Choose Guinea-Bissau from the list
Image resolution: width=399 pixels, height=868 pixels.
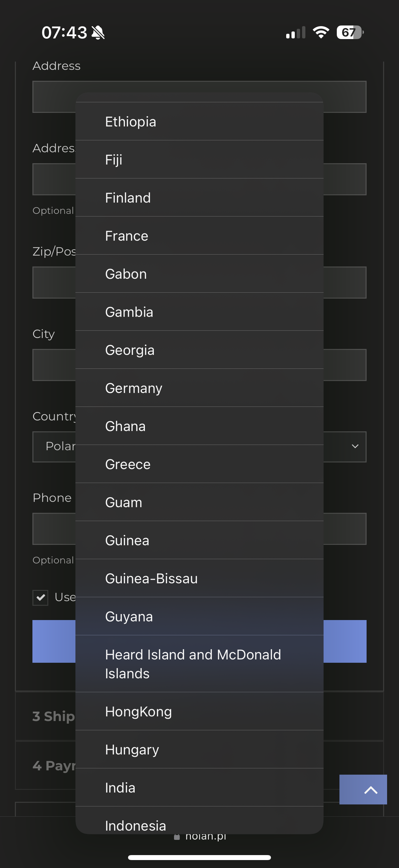coord(199,579)
